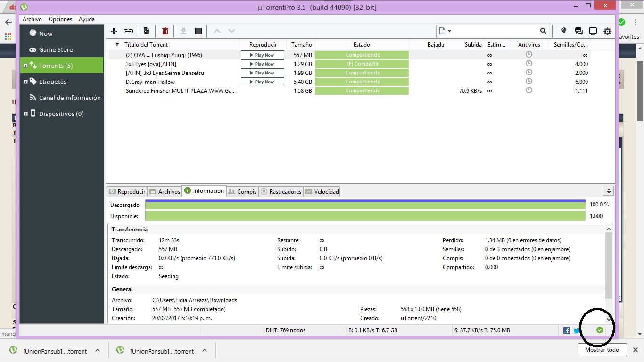This screenshot has height=362, width=644.
Task: Switch to the Compis tab
Action: pos(242,191)
